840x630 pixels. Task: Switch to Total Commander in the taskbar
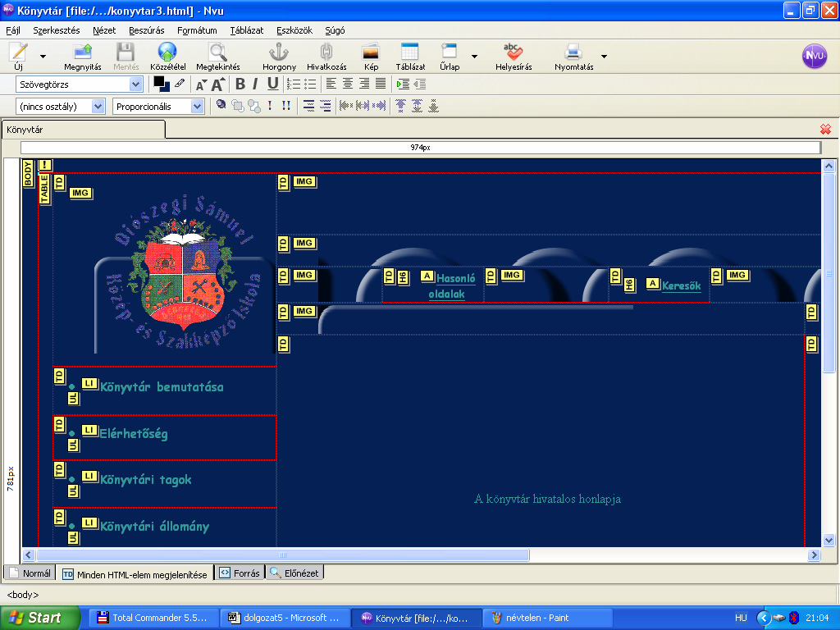point(153,618)
